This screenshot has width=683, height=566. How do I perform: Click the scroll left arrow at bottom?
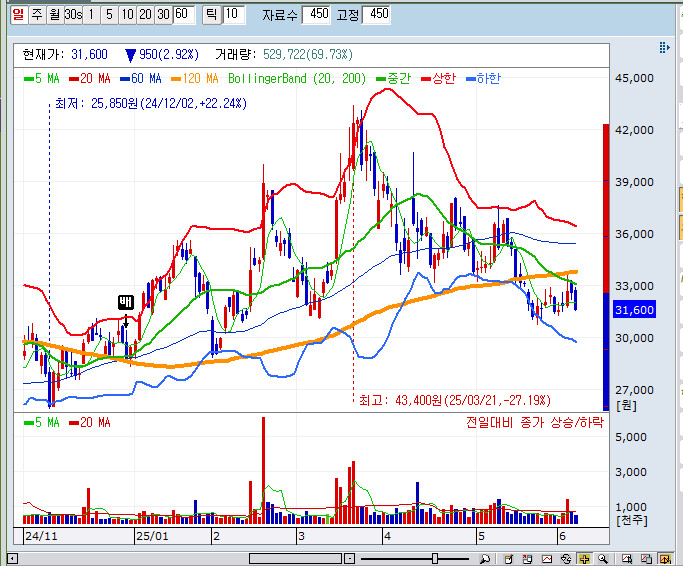pyautogui.click(x=13, y=558)
